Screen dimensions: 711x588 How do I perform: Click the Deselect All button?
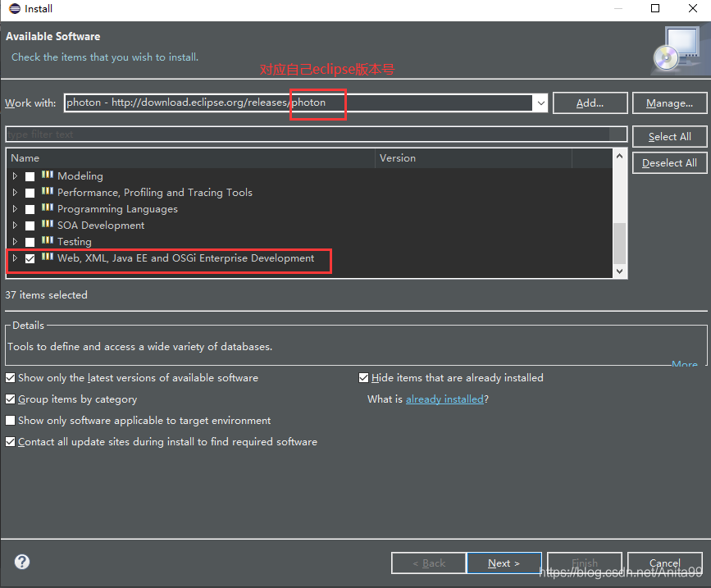click(669, 162)
